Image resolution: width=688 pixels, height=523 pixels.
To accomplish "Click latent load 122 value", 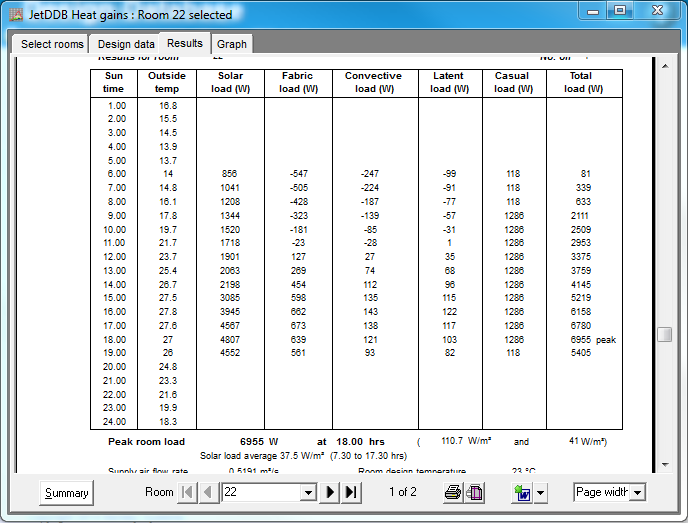I will coord(449,312).
